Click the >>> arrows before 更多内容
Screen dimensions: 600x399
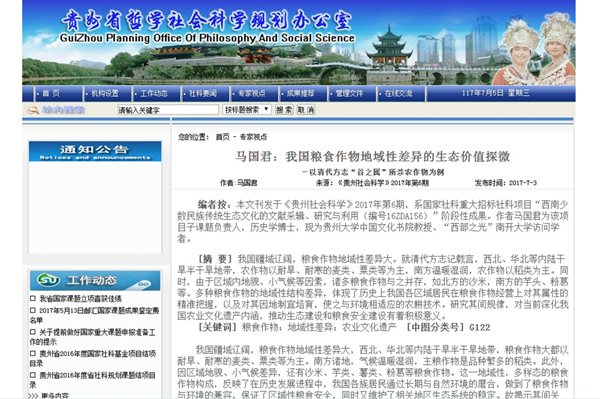[33, 396]
